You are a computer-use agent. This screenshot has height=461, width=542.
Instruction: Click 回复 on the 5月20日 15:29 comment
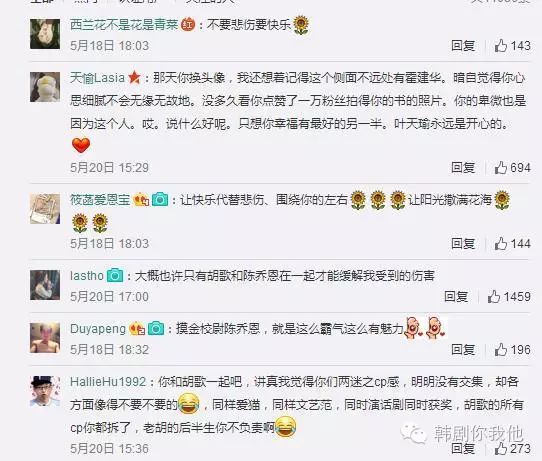pos(463,168)
